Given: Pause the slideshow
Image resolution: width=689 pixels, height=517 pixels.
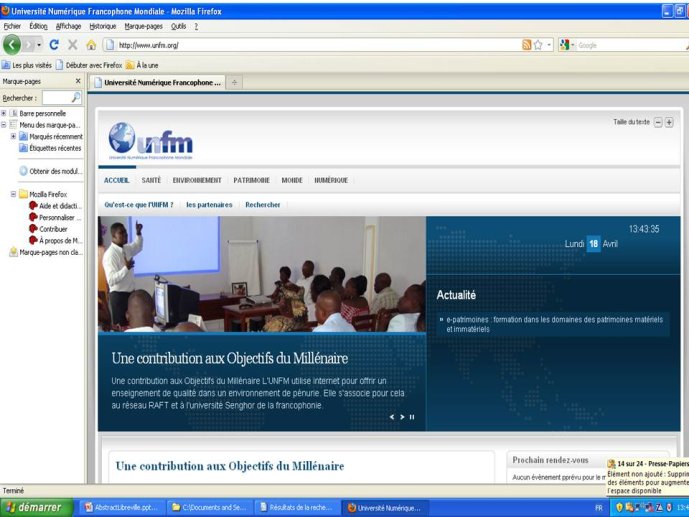Looking at the screenshot, I should coord(412,417).
